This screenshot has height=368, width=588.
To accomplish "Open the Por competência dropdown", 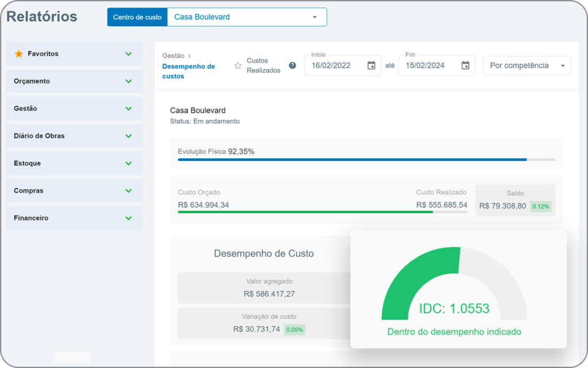I will pos(527,66).
